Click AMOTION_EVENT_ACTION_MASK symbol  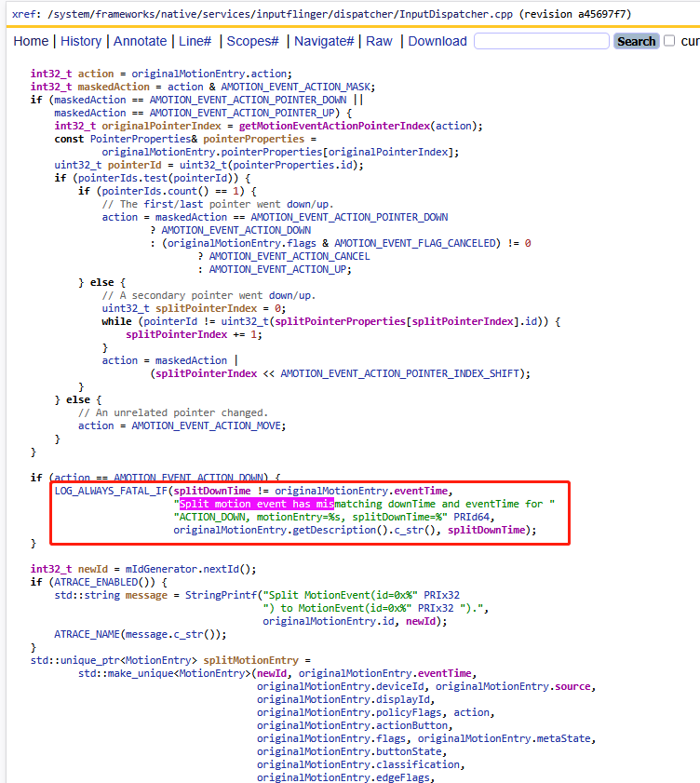296,87
